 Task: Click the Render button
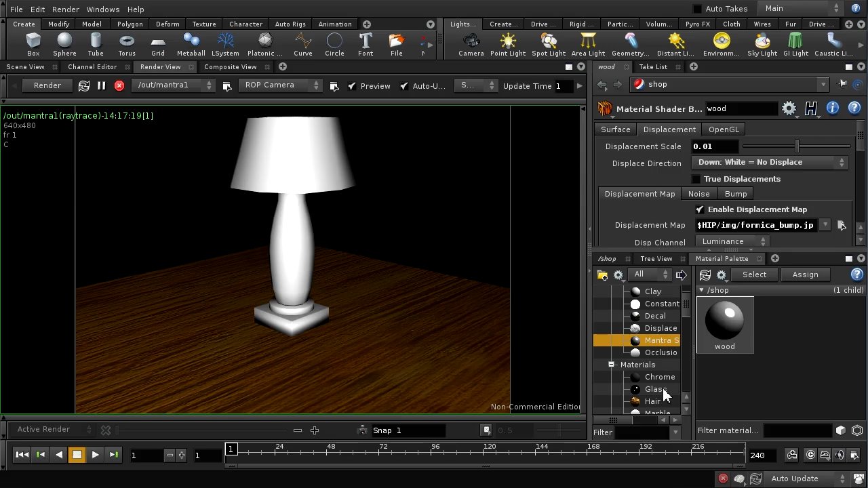47,85
